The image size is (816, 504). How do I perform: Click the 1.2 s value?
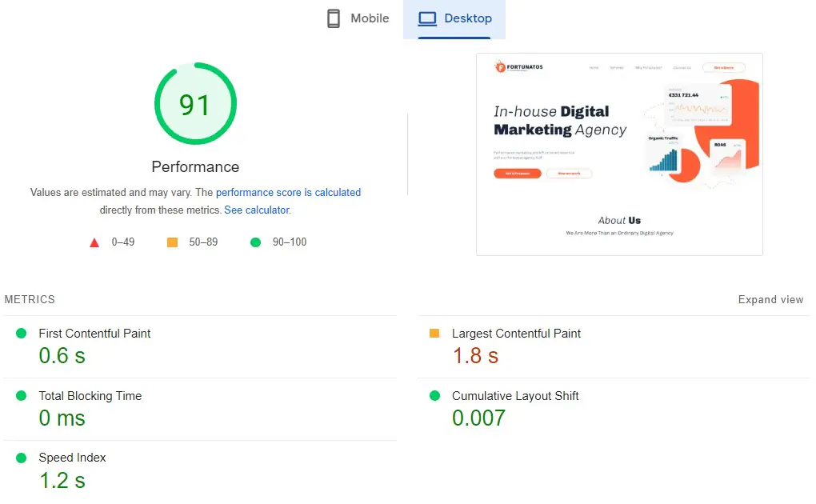pos(62,481)
